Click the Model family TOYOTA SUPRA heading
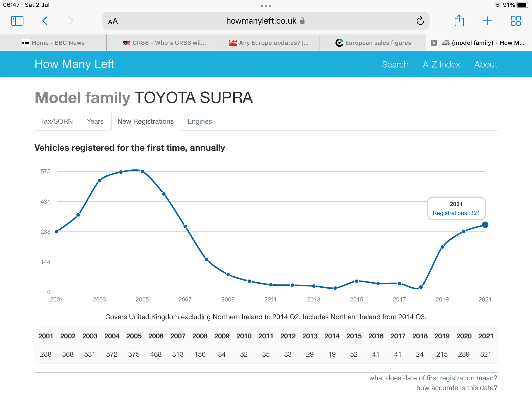This screenshot has width=532, height=399. (x=144, y=98)
